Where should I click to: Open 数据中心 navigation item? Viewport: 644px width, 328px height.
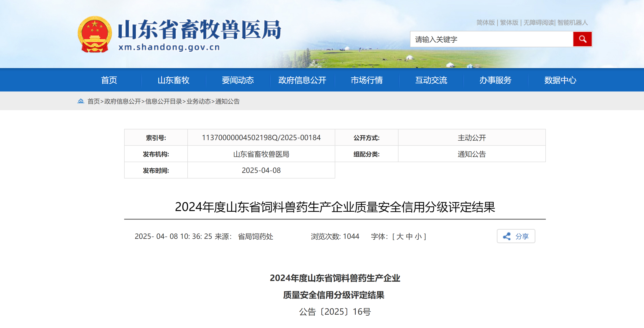coord(560,80)
